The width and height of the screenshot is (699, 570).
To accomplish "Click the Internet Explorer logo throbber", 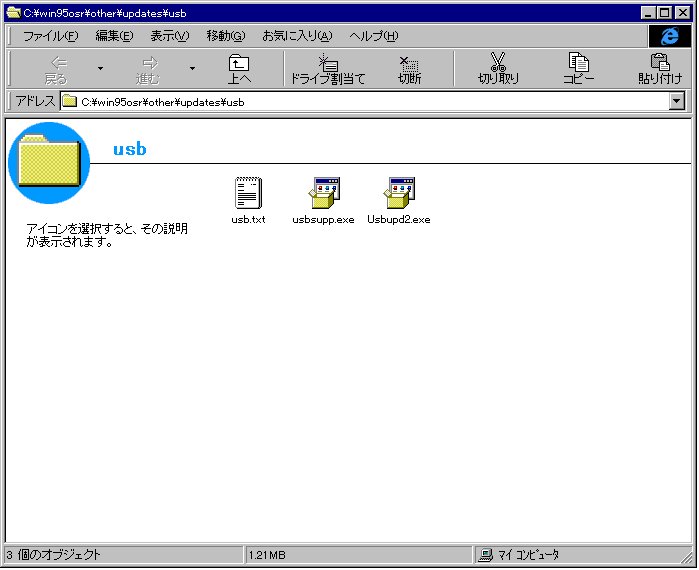I will 670,36.
